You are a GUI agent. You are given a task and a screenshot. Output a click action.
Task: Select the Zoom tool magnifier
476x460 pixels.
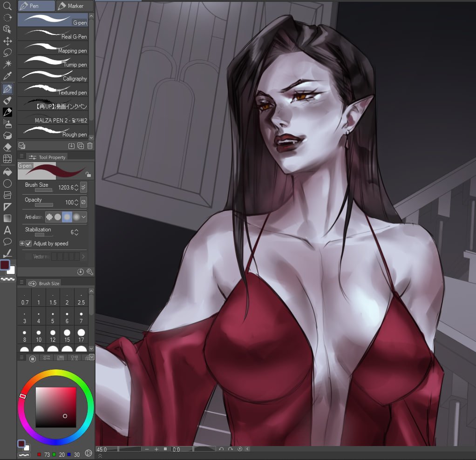(7, 6)
